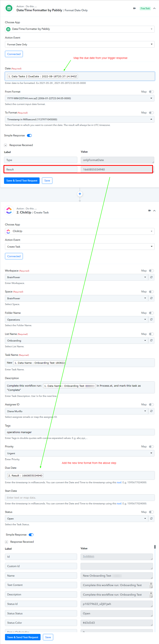This screenshot has width=159, height=644.
Task: Refresh the Workspace field options
Action: [151, 277]
